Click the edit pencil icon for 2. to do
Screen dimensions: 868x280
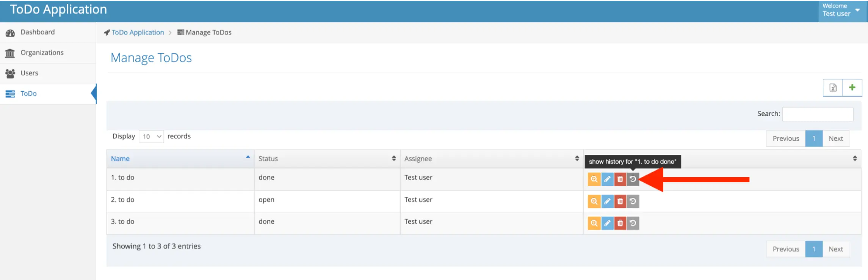[607, 201]
